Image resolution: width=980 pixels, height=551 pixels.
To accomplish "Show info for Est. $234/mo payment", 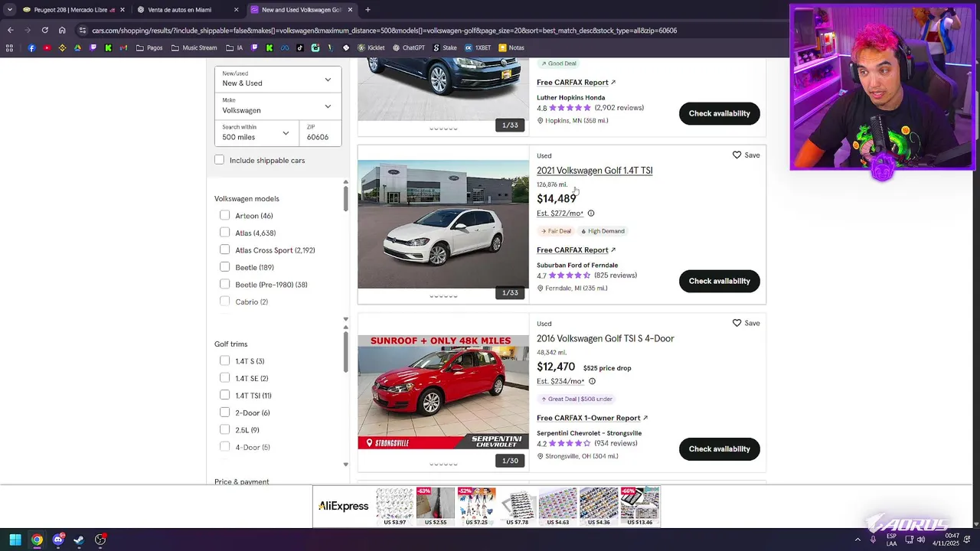I will tap(592, 381).
